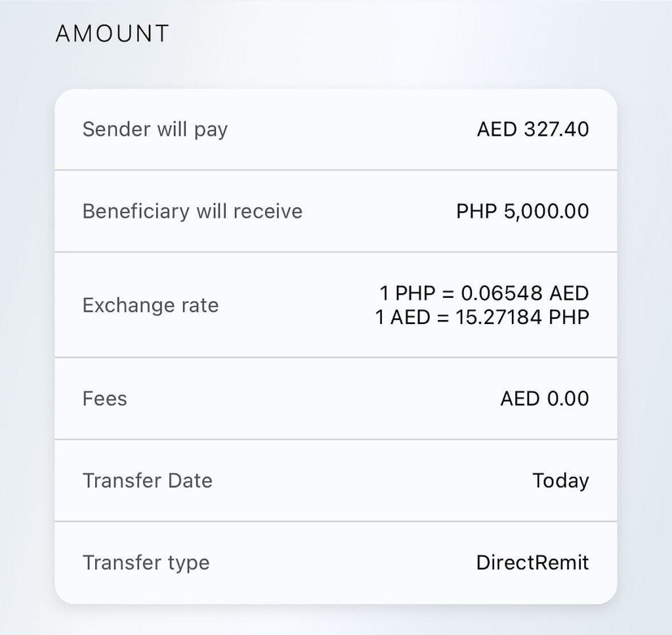Click the word Date in Transfer Date

pos(190,480)
